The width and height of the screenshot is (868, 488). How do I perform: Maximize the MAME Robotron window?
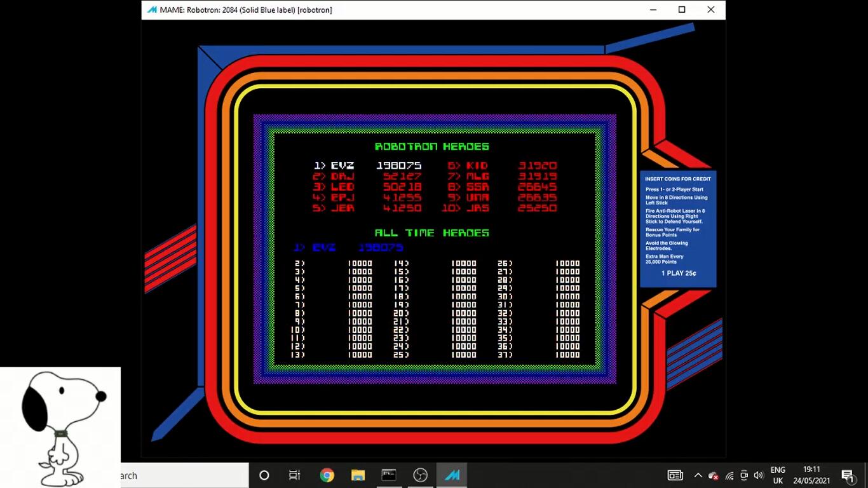(682, 10)
